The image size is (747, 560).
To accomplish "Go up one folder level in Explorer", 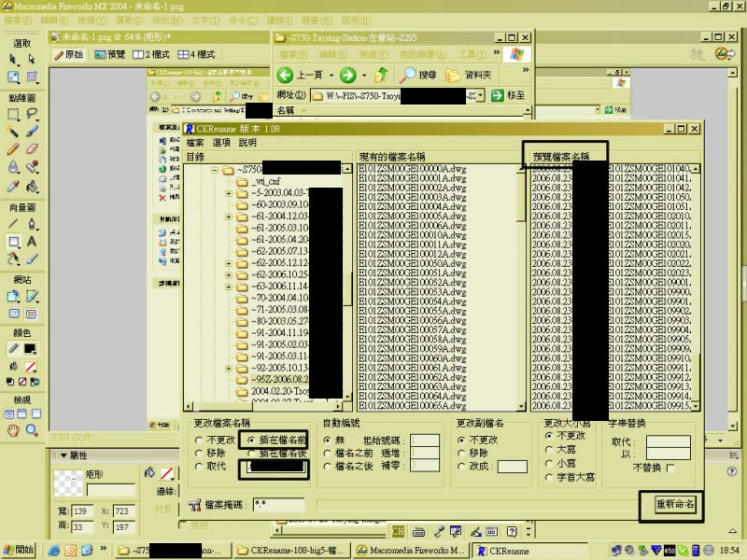I will [381, 75].
